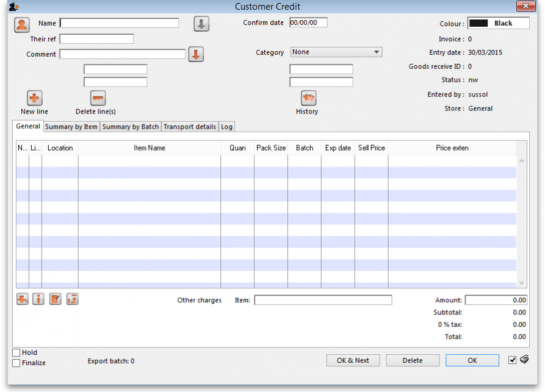Screen dimensions: 545x392
Task: Open the Transport details tab
Action: click(190, 127)
